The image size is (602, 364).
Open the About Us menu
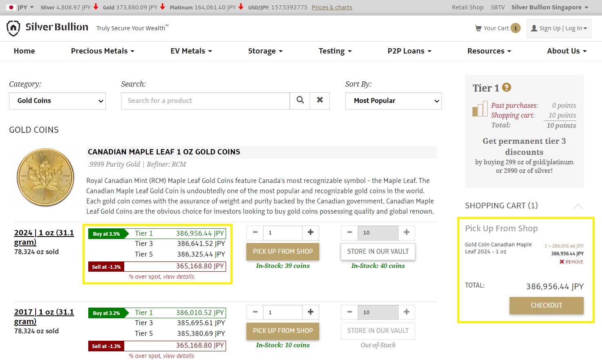[x=567, y=51]
